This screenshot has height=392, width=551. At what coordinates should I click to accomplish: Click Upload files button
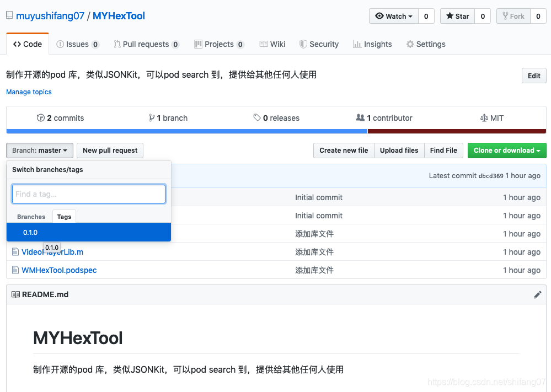399,151
